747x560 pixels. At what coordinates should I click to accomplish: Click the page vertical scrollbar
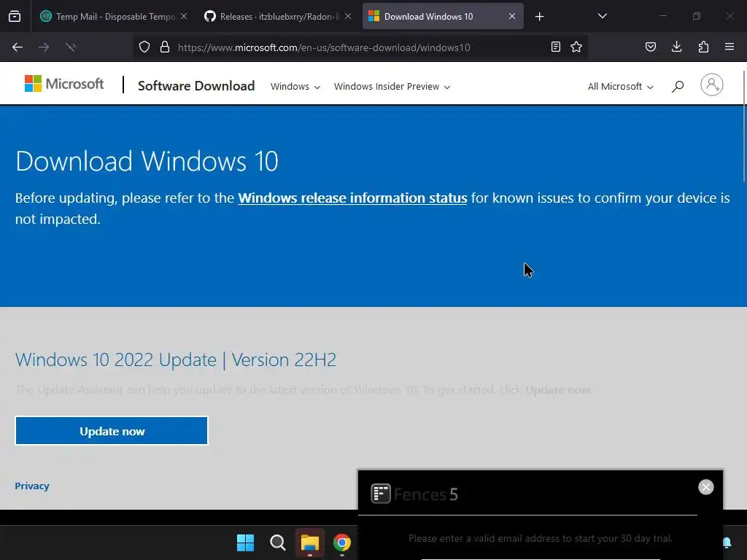pyautogui.click(x=744, y=126)
